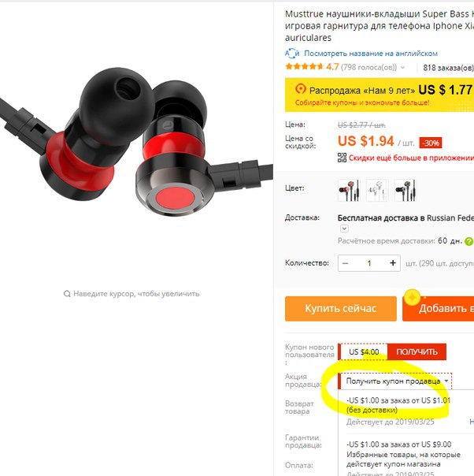Click the gold coin icon on the add-to-cart button
This screenshot has width=474, height=476.
(x=412, y=297)
